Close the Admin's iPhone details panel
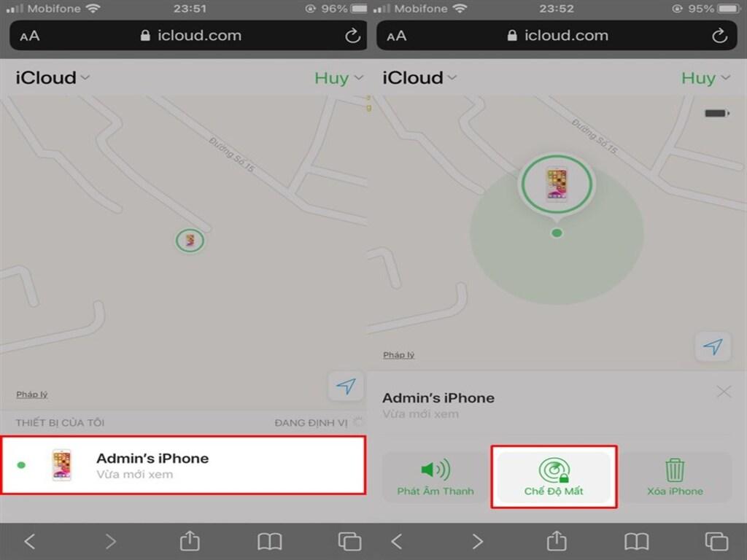The image size is (747, 560). 724,392
